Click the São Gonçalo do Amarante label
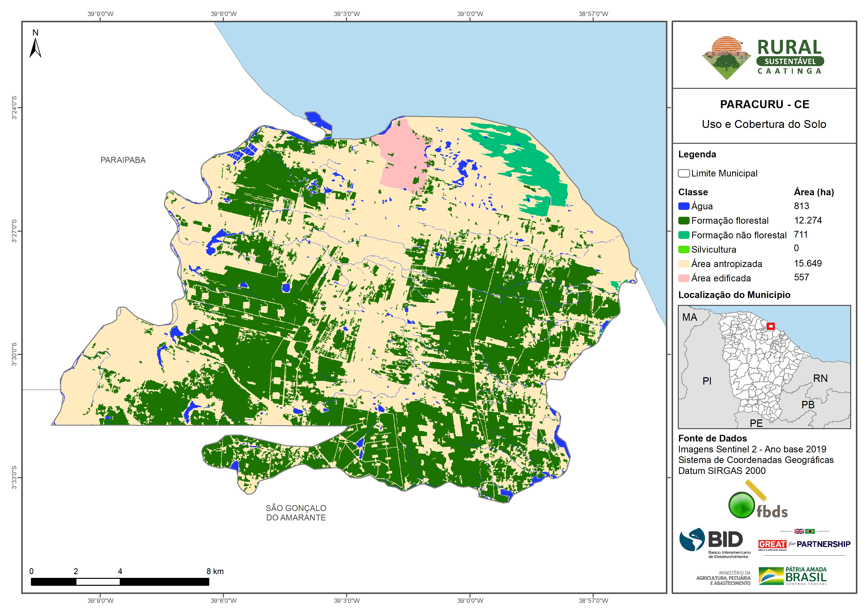 [296, 513]
